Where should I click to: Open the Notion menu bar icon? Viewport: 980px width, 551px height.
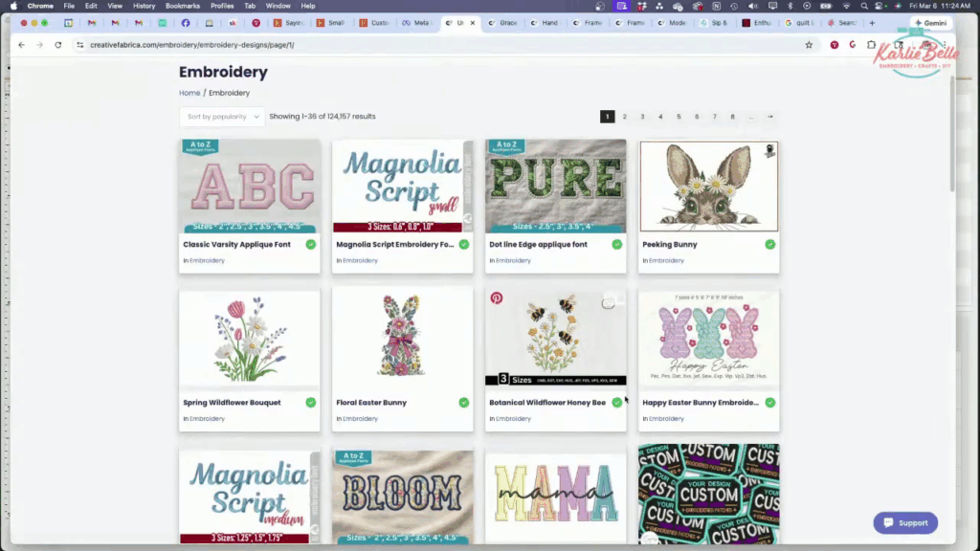(x=716, y=6)
